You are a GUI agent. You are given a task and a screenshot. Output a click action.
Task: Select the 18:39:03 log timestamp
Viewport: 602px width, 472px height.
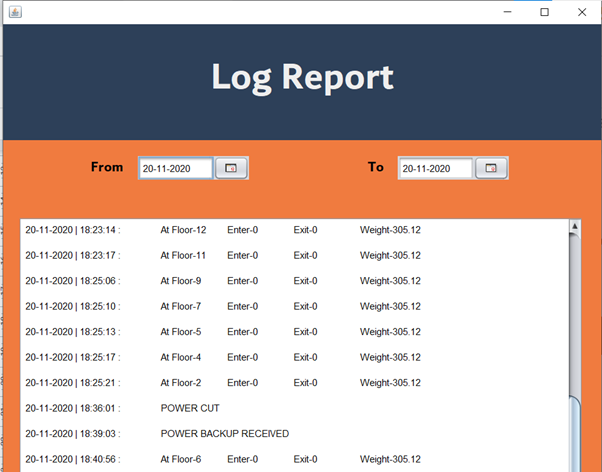point(73,434)
